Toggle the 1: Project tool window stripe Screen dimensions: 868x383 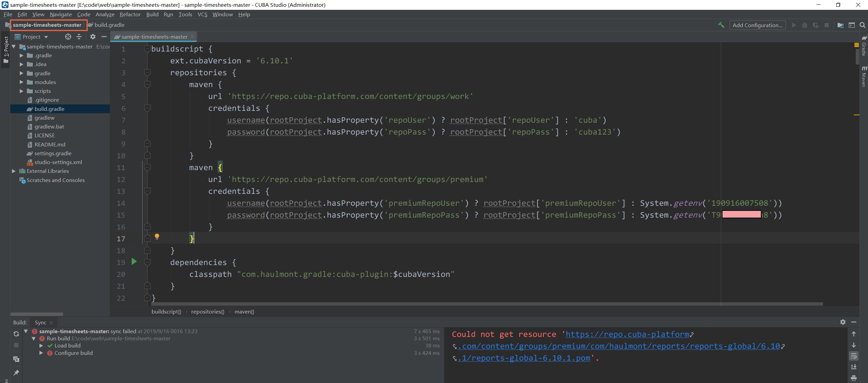coord(6,49)
